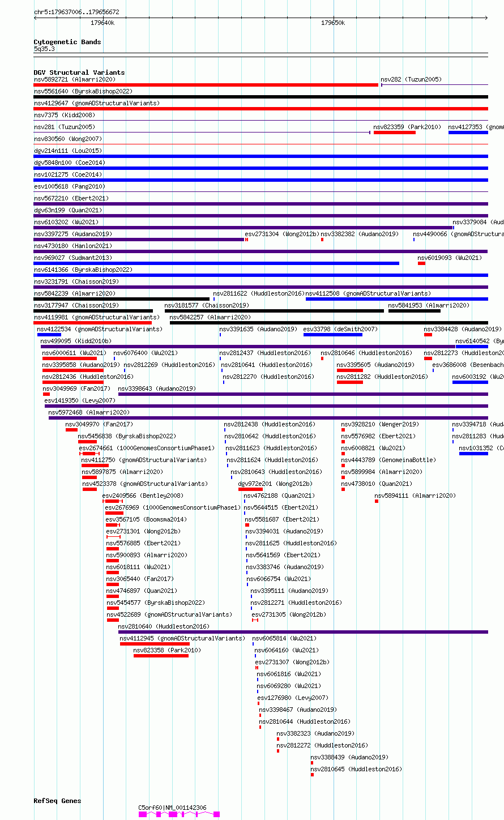Select nsv4129647 (gnomADStructuralVariants) label
504x820 pixels.
tap(97, 104)
